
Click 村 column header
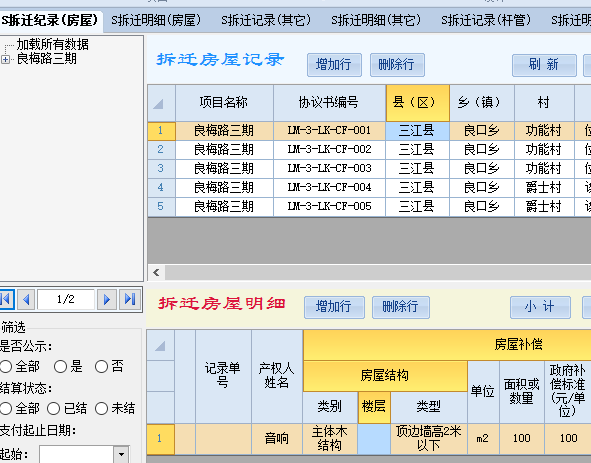click(544, 103)
